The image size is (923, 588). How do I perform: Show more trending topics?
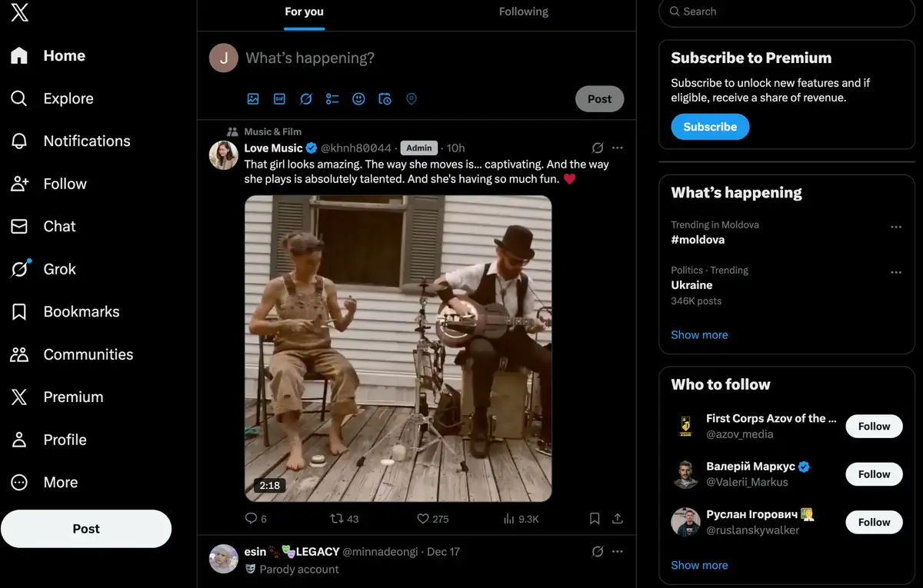tap(699, 334)
